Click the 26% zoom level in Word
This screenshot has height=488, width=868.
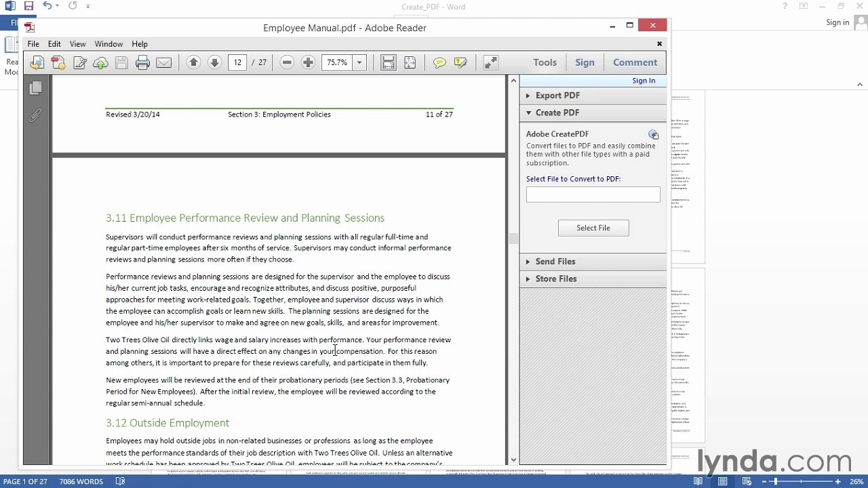pos(857,482)
